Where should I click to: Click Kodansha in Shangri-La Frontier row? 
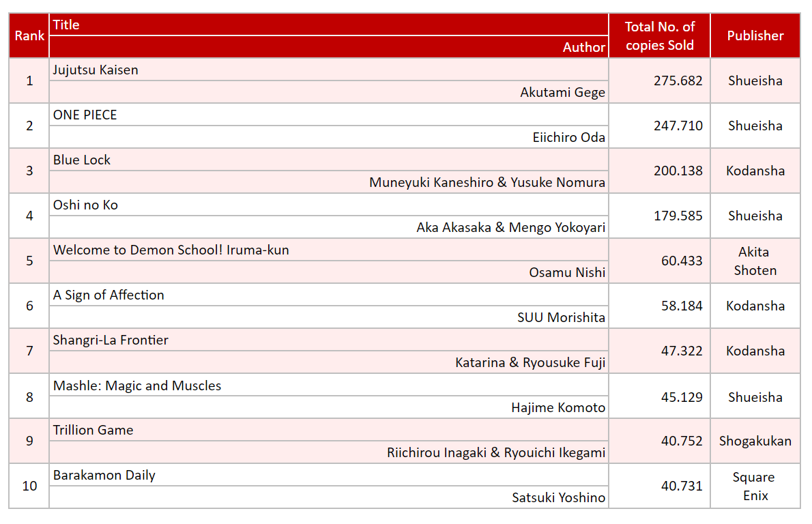(x=755, y=351)
